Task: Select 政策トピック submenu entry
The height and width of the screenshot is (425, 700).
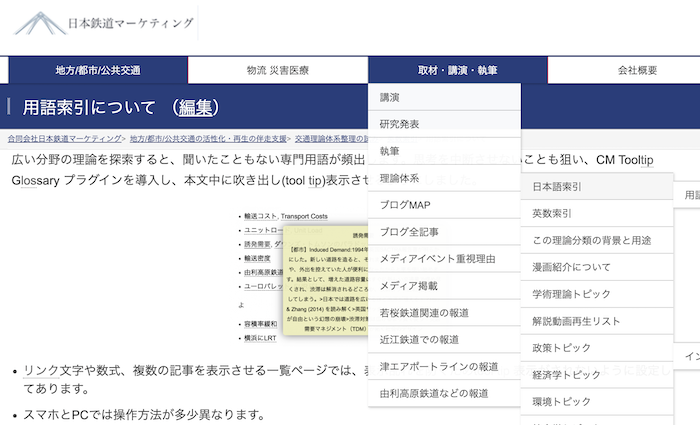Action: (x=597, y=348)
